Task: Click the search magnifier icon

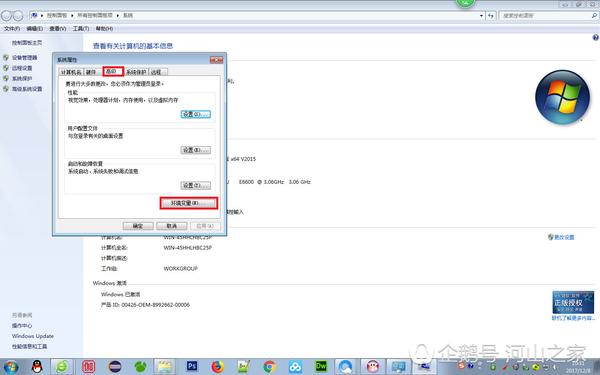Action: coord(594,15)
